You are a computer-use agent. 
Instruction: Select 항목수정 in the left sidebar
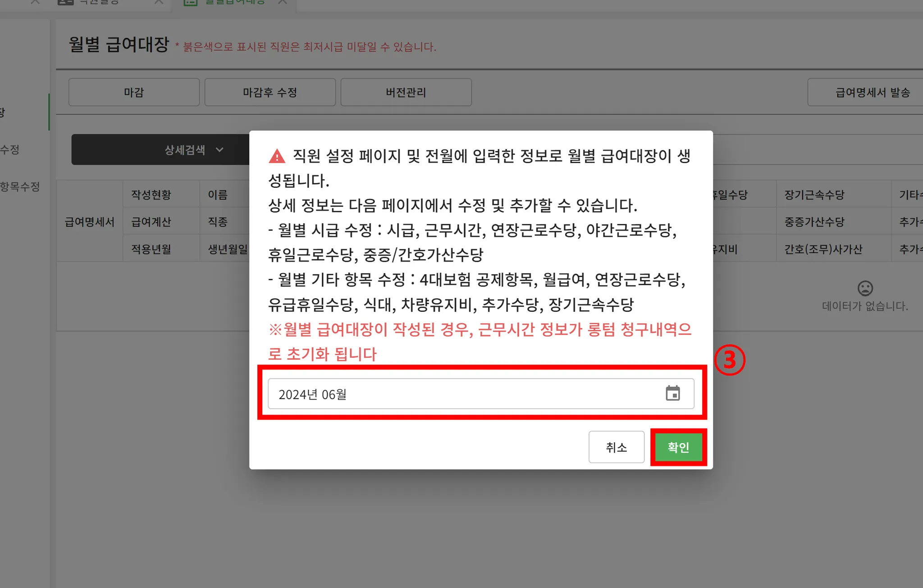20,187
